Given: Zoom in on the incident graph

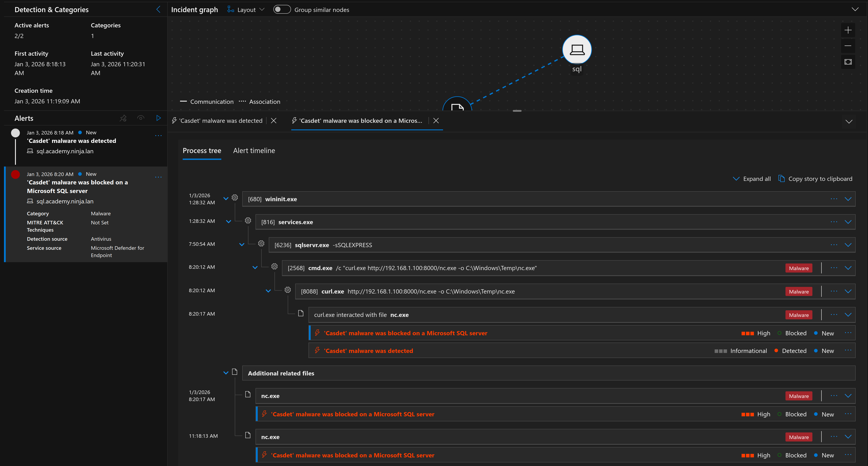Looking at the screenshot, I should 848,30.
